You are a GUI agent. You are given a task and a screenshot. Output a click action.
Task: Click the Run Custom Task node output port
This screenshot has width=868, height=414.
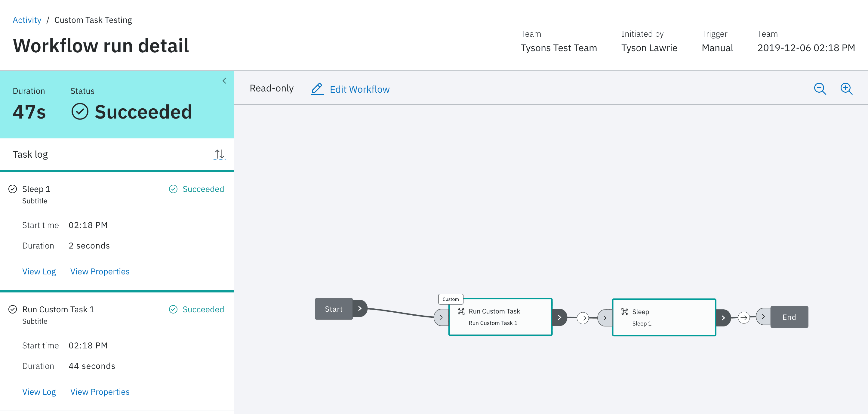[559, 317]
